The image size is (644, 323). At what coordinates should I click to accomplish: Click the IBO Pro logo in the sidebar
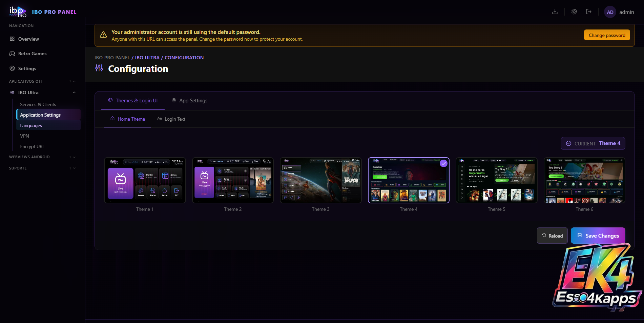click(x=18, y=12)
